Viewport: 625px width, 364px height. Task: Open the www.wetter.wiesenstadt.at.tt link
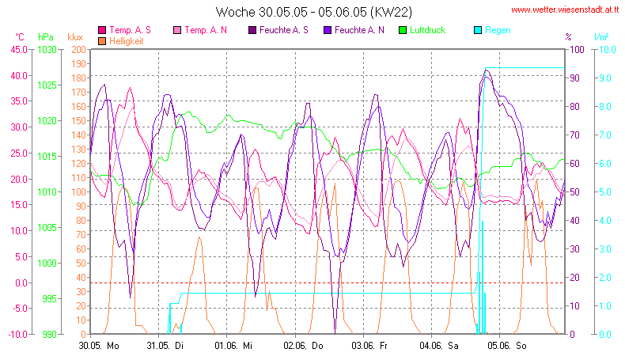565,10
